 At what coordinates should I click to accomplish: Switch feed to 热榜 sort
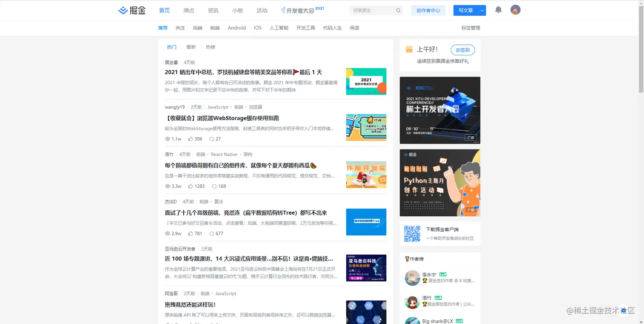tap(210, 47)
